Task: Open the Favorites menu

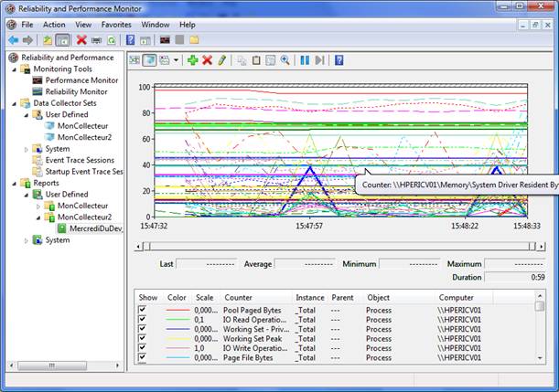Action: tap(116, 25)
